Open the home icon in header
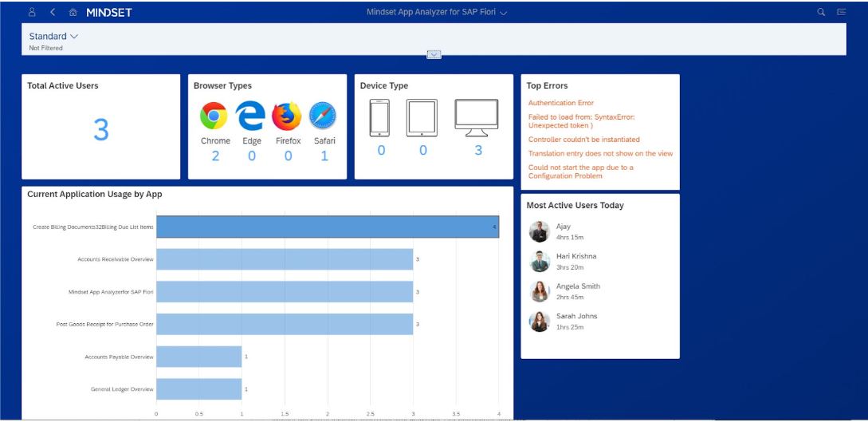 73,12
